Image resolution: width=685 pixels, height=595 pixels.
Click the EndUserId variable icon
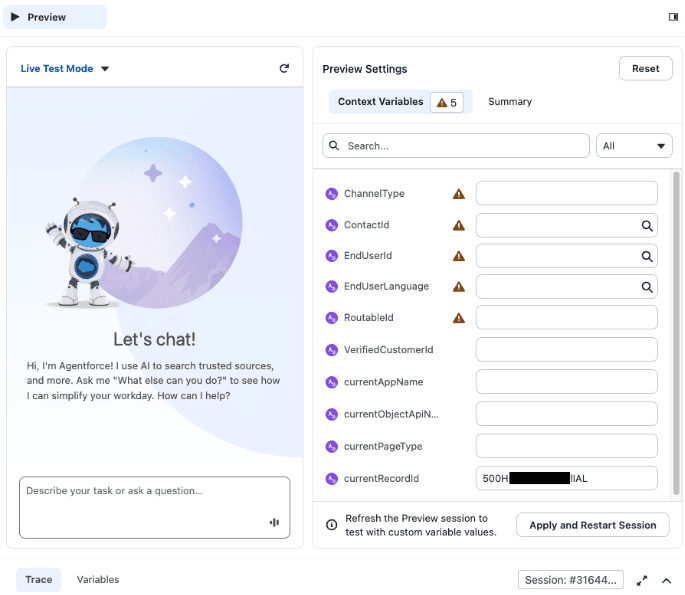click(332, 256)
